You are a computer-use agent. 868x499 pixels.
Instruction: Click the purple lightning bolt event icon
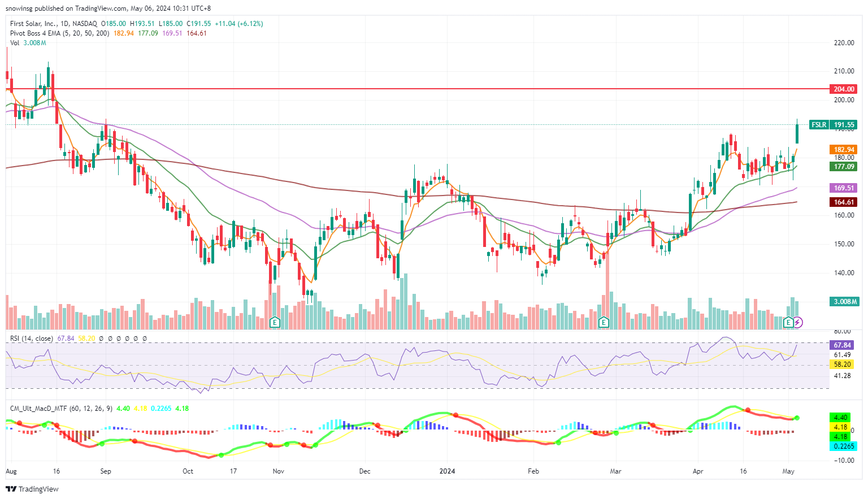coord(797,323)
